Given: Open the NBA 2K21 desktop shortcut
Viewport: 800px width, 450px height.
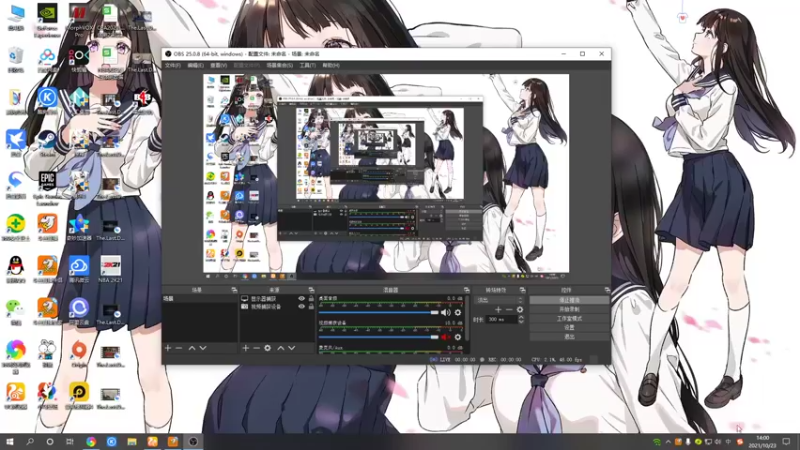Looking at the screenshot, I should point(110,269).
